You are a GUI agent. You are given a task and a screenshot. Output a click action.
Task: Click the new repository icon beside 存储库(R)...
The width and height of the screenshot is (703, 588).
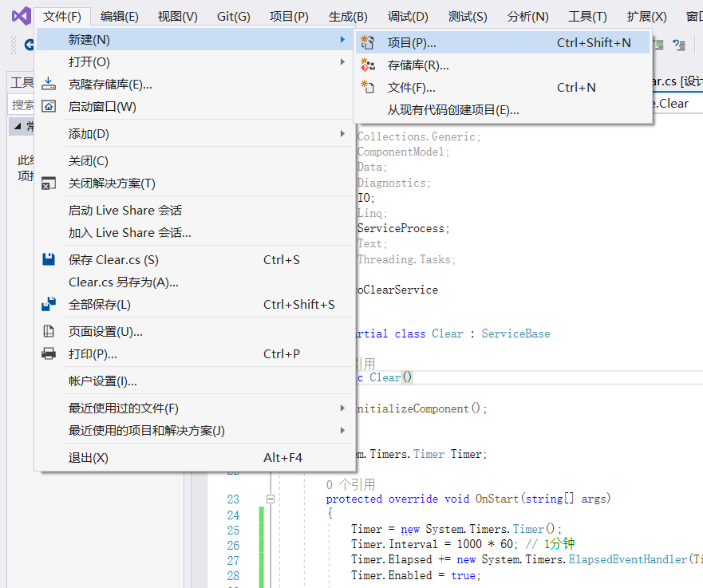[x=368, y=65]
